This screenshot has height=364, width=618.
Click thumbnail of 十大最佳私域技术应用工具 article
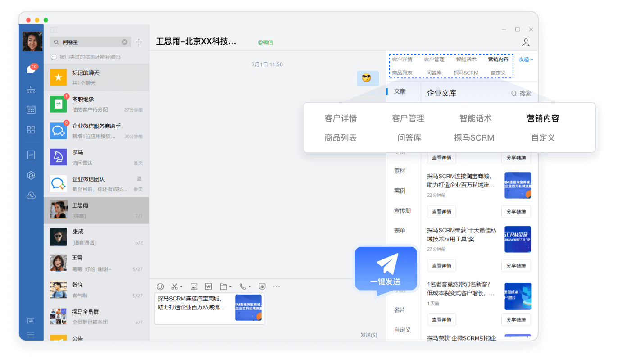[518, 239]
